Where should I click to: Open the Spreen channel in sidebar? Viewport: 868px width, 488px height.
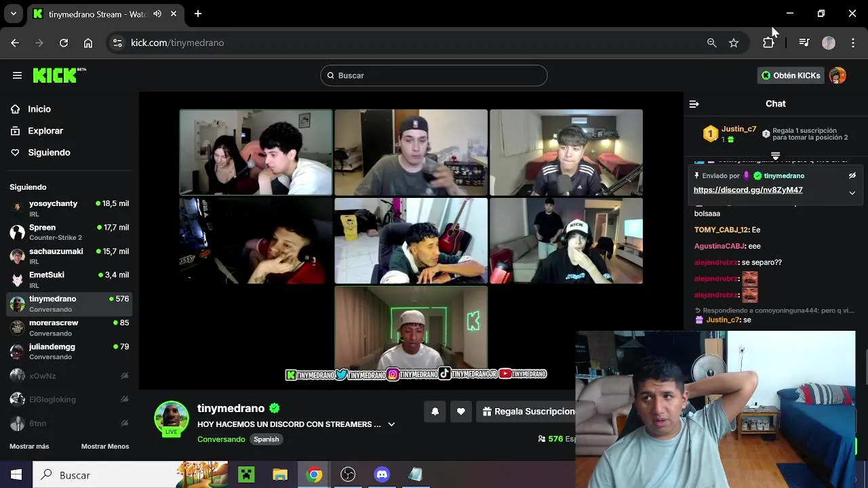pyautogui.click(x=69, y=232)
